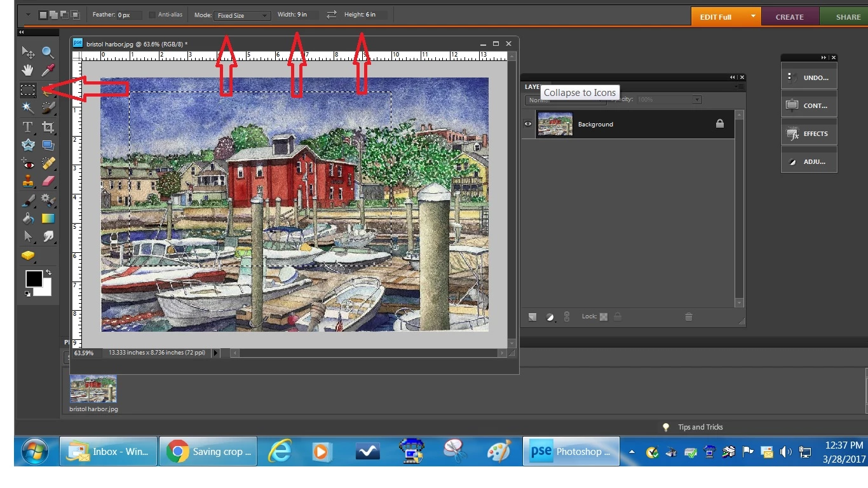Select bristol harbor.jpg thumbnail in Project Bin
Image resolution: width=868 pixels, height=488 pixels.
93,389
